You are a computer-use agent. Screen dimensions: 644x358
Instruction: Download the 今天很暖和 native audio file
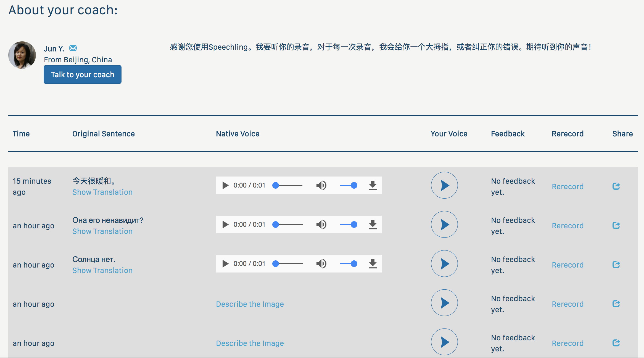tap(373, 185)
